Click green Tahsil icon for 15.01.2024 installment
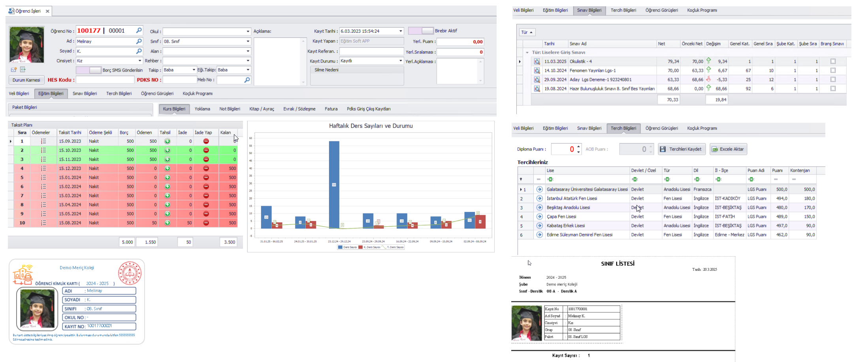Image resolution: width=868 pixels, height=362 pixels. [168, 177]
